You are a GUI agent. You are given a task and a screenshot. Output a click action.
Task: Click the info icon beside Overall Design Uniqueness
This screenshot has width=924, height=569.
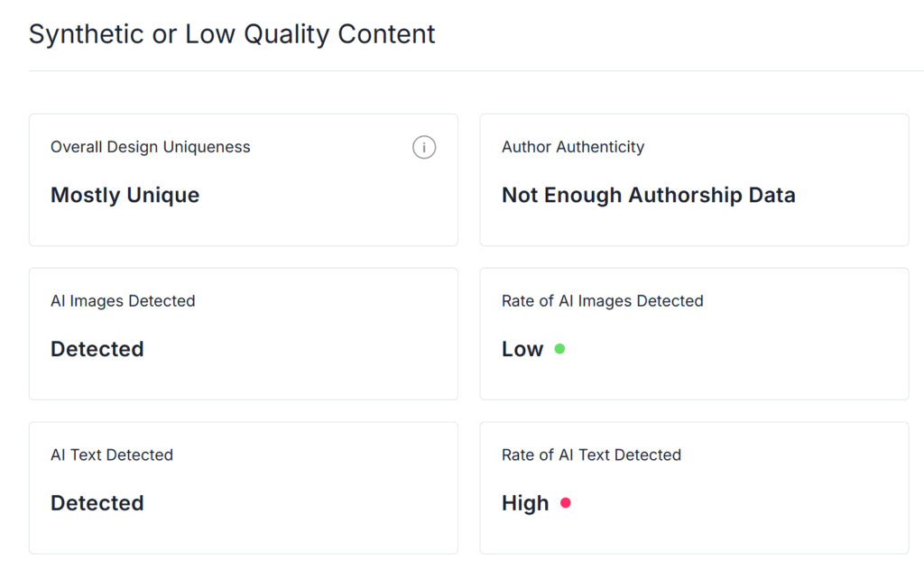pyautogui.click(x=424, y=147)
